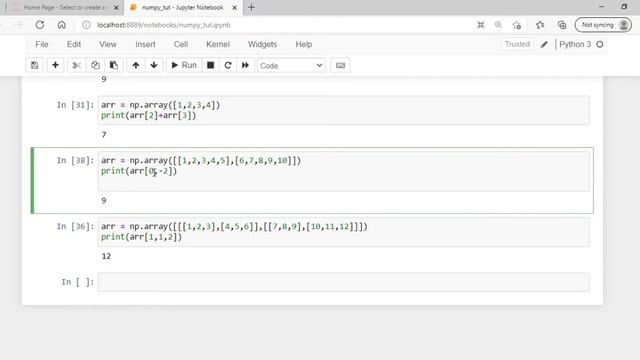Image resolution: width=640 pixels, height=360 pixels.
Task: Click the pencil edit mode icon
Action: tap(544, 44)
